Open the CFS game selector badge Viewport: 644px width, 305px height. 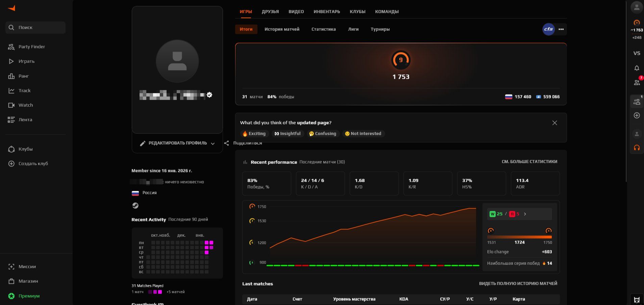tap(548, 29)
